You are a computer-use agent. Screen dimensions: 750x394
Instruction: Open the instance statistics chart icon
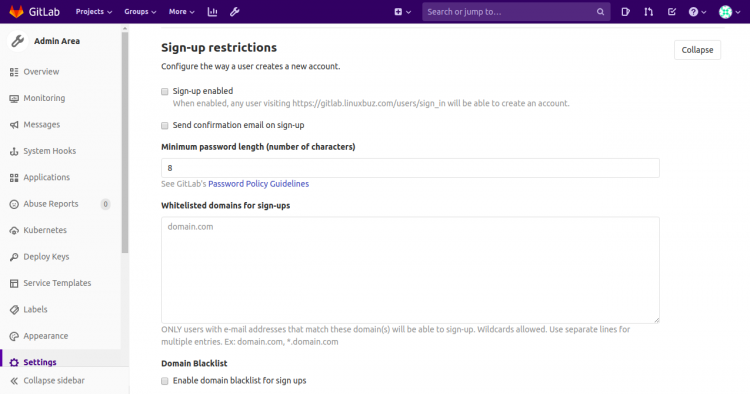212,12
